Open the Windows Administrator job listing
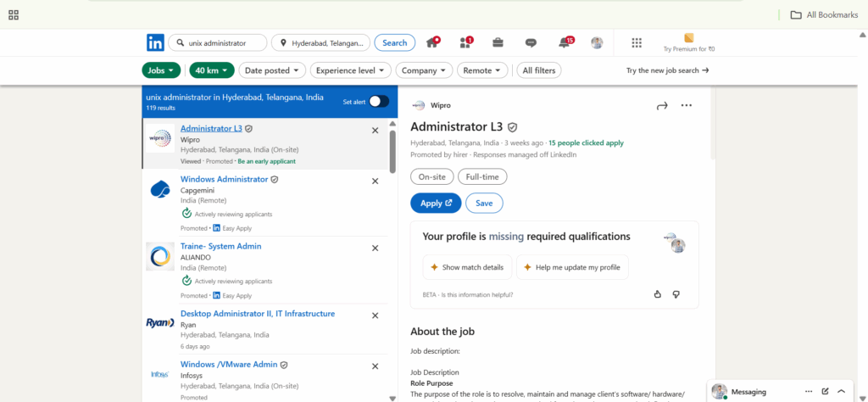This screenshot has height=402, width=868. [224, 180]
